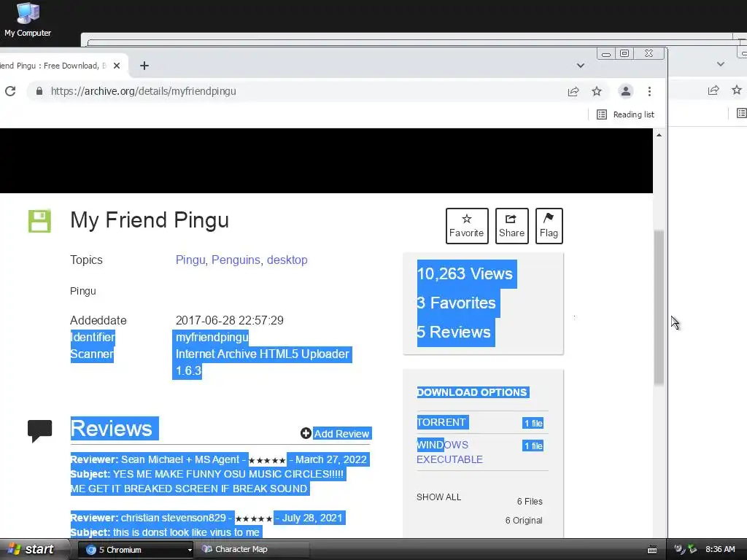Click the green floppy disk software icon
This screenshot has width=747, height=560.
point(39,221)
